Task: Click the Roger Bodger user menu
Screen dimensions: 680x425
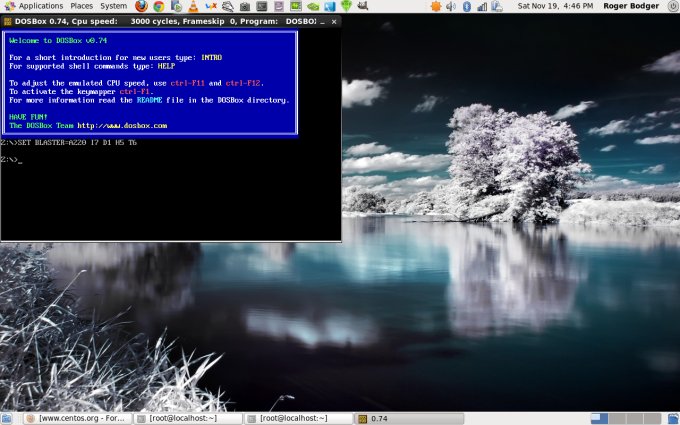Action: click(631, 6)
